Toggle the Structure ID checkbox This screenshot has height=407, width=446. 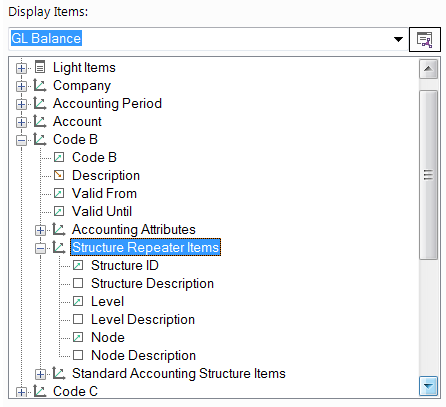78,265
